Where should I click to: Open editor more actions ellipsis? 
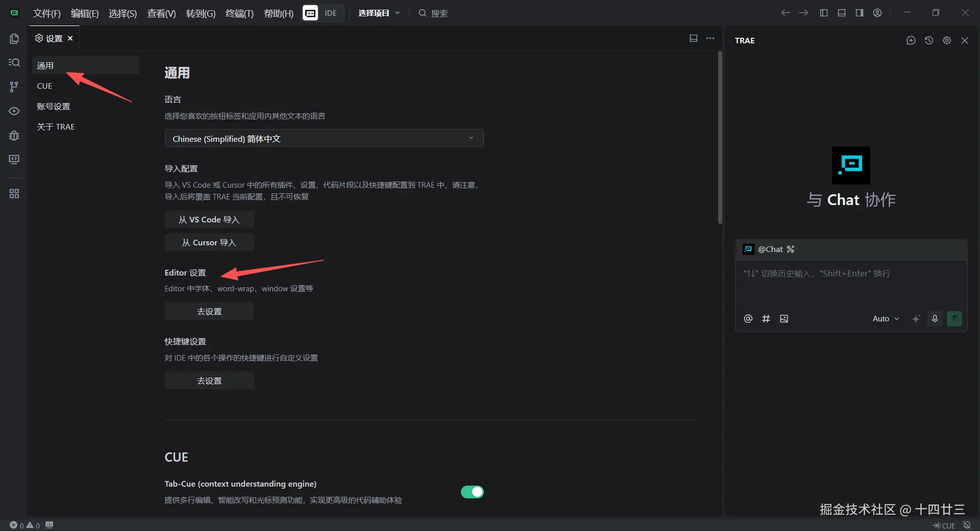coord(710,38)
